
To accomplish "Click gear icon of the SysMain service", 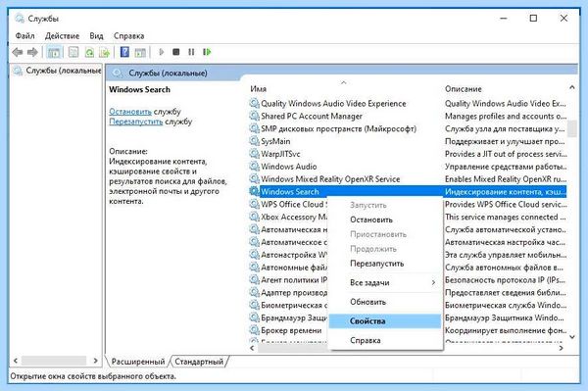I will coord(254,141).
